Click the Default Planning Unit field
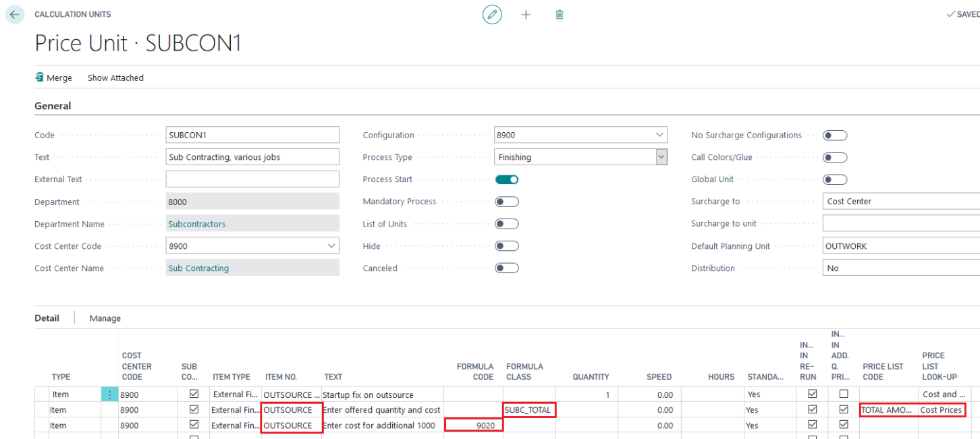Image resolution: width=980 pixels, height=439 pixels. coord(901,246)
